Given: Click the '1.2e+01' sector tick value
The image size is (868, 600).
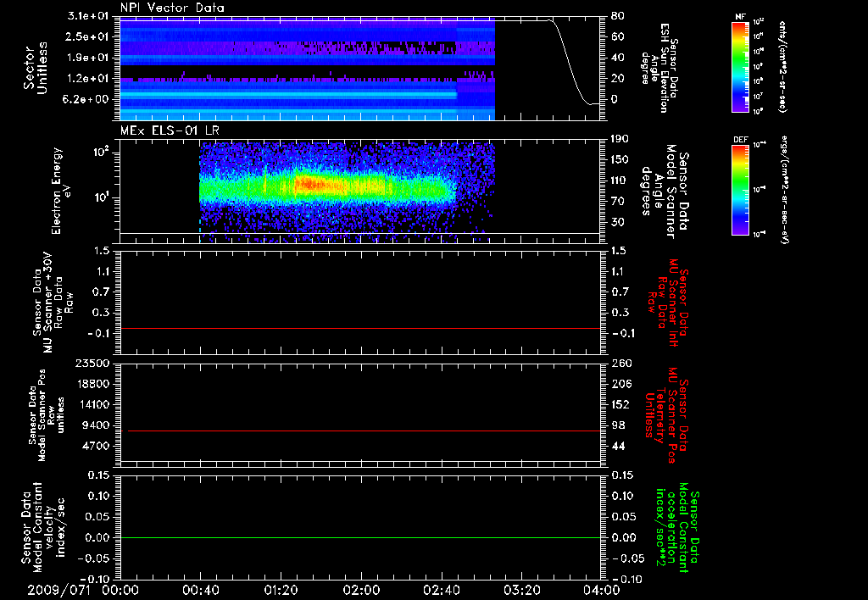Looking at the screenshot, I should [87, 79].
